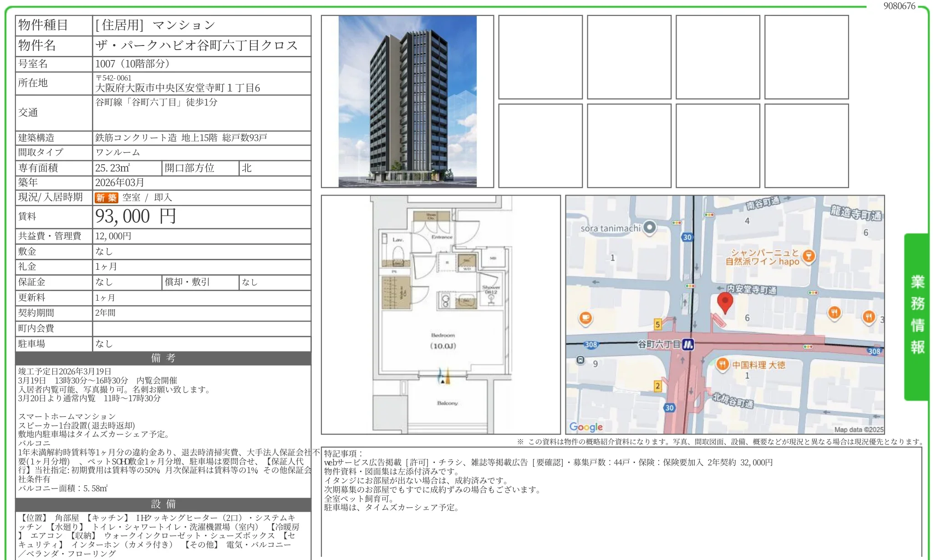Click the 備考 section header
Screen dimensions: 936x560
click(x=163, y=358)
